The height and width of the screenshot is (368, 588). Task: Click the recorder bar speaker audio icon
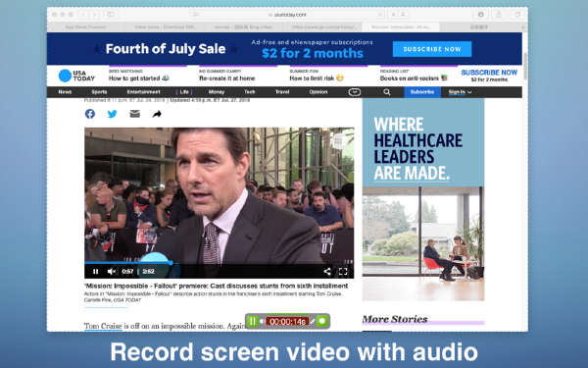262,321
